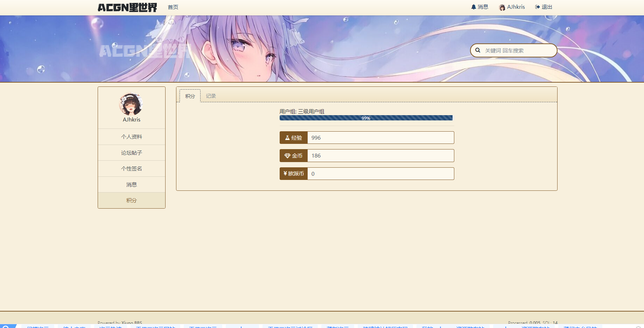Click the AJhkris sidebar avatar picture

(131, 104)
